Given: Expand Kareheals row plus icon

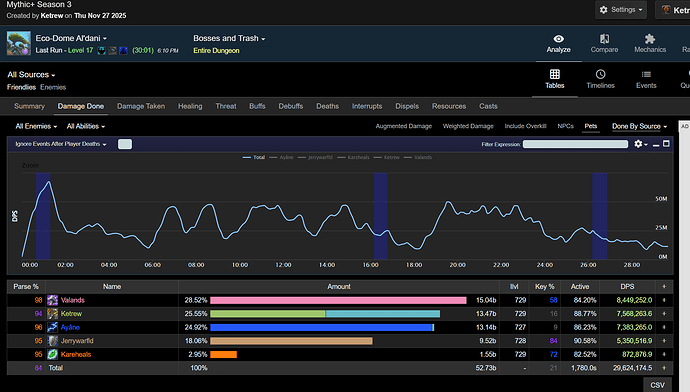Looking at the screenshot, I should pyautogui.click(x=664, y=354).
